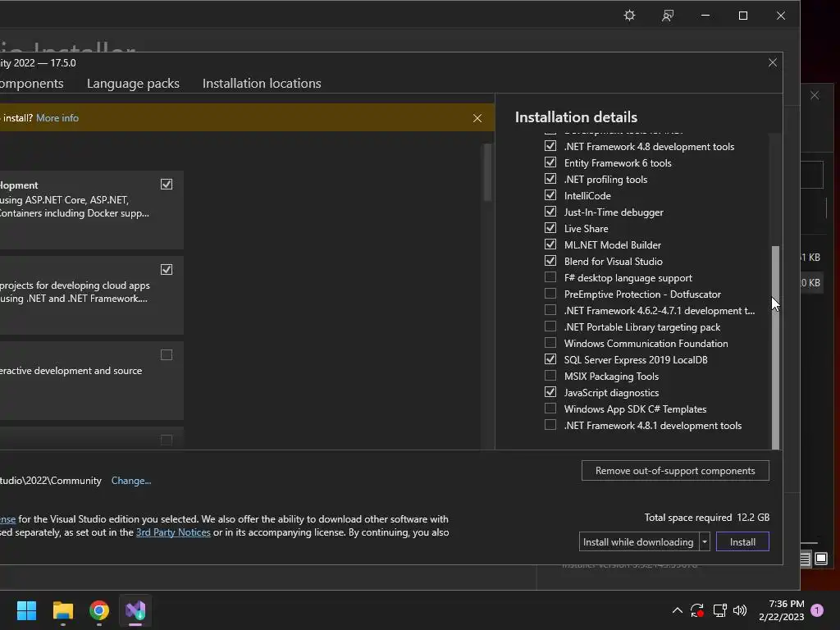This screenshot has width=840, height=630.
Task: Open Windows Start menu
Action: click(26, 610)
